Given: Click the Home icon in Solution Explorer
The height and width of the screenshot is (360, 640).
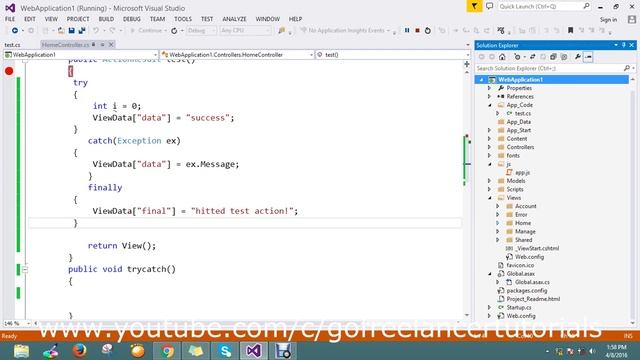Looking at the screenshot, I should point(502,57).
